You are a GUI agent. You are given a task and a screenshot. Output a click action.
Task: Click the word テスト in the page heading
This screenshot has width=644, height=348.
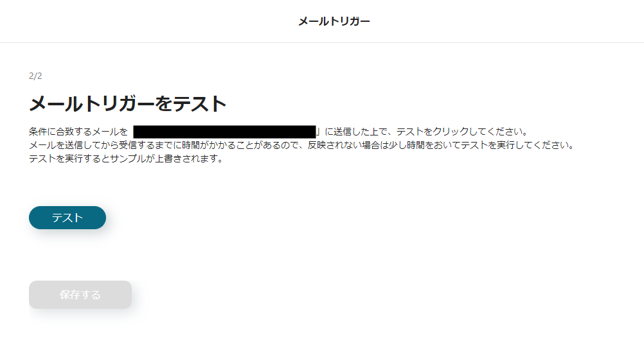pos(200,103)
